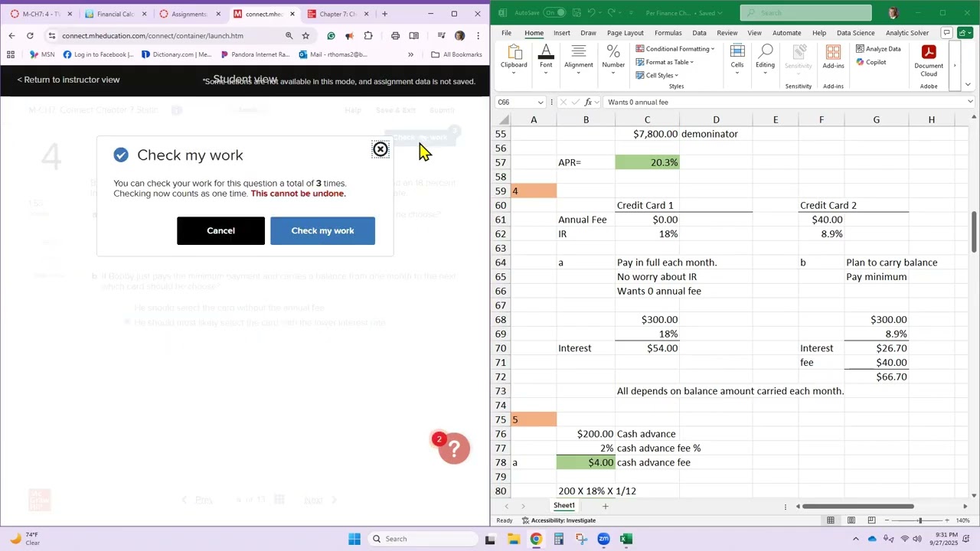Expand the Font group dropdown
This screenshot has width=980, height=551.
(546, 58)
